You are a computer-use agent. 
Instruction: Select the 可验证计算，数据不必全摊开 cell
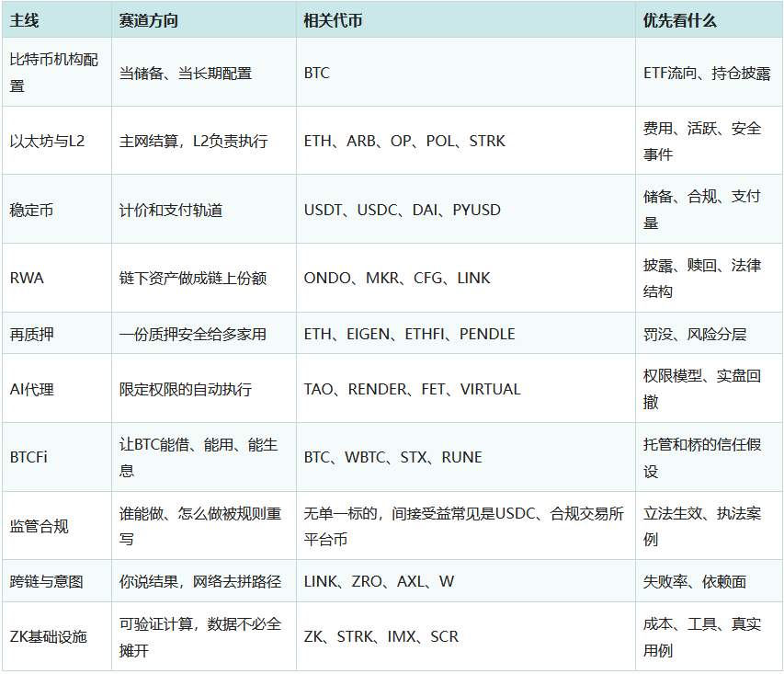pos(204,636)
